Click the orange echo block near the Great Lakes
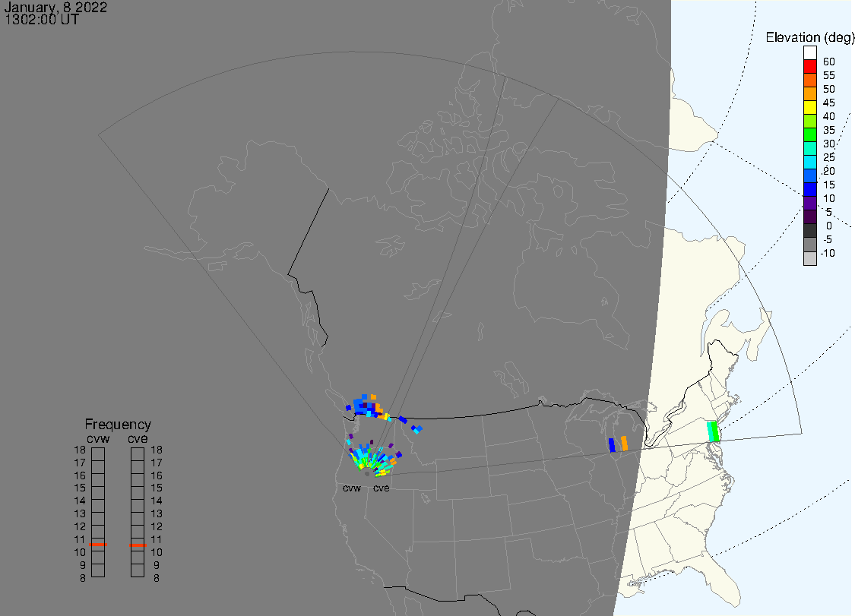This screenshot has width=855, height=616. [624, 443]
